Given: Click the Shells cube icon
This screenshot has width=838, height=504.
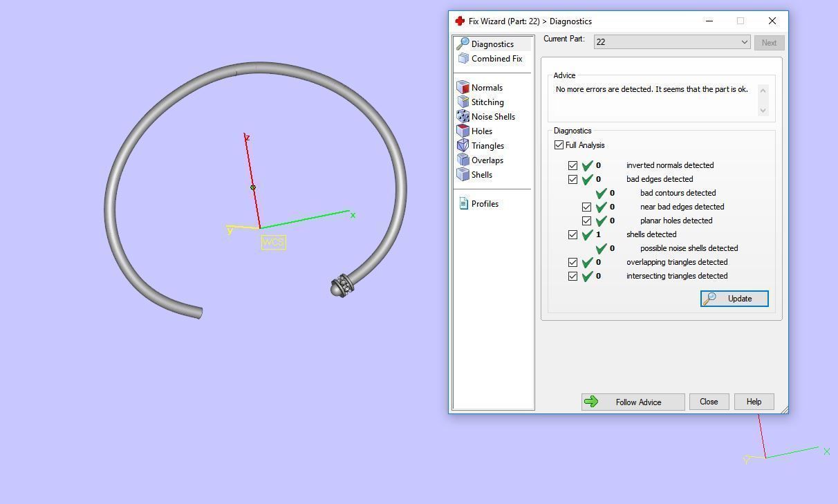Looking at the screenshot, I should [x=463, y=175].
